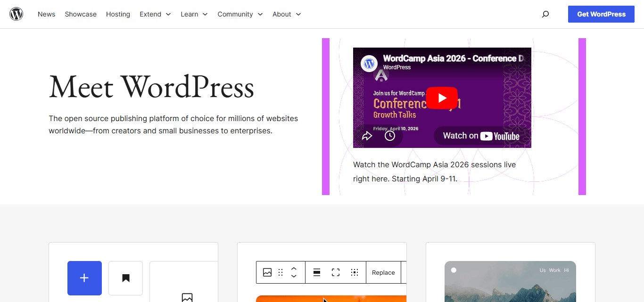Screen dimensions: 644x302
Task: Click the 'Friday, April 10, 2026' date on the video
Action: click(396, 129)
